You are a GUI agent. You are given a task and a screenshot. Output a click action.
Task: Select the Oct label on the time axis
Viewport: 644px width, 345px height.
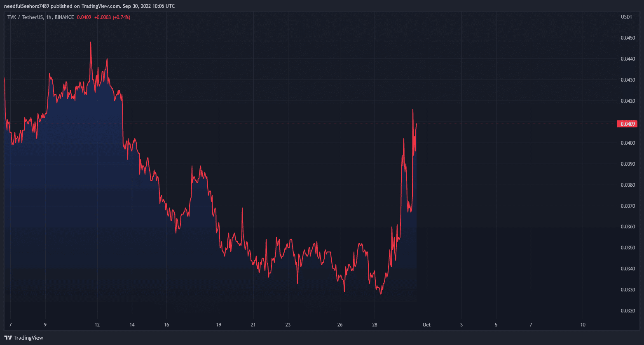426,325
